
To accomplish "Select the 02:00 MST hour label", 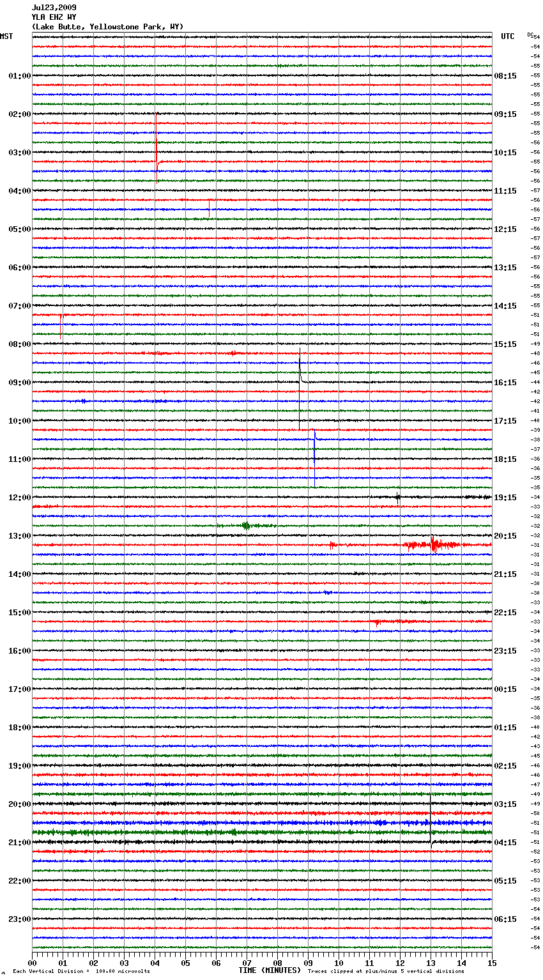I will pyautogui.click(x=20, y=114).
